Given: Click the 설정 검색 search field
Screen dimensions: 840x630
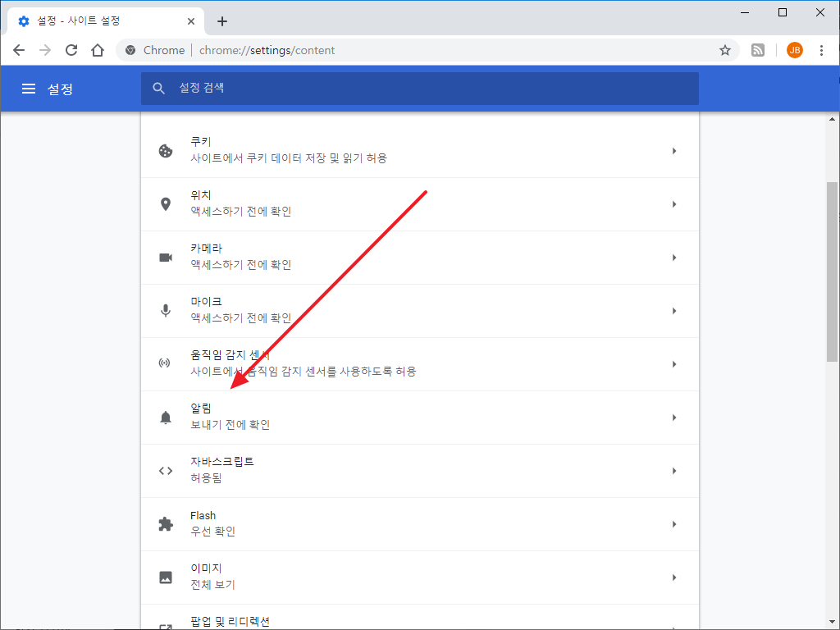Looking at the screenshot, I should pos(420,89).
